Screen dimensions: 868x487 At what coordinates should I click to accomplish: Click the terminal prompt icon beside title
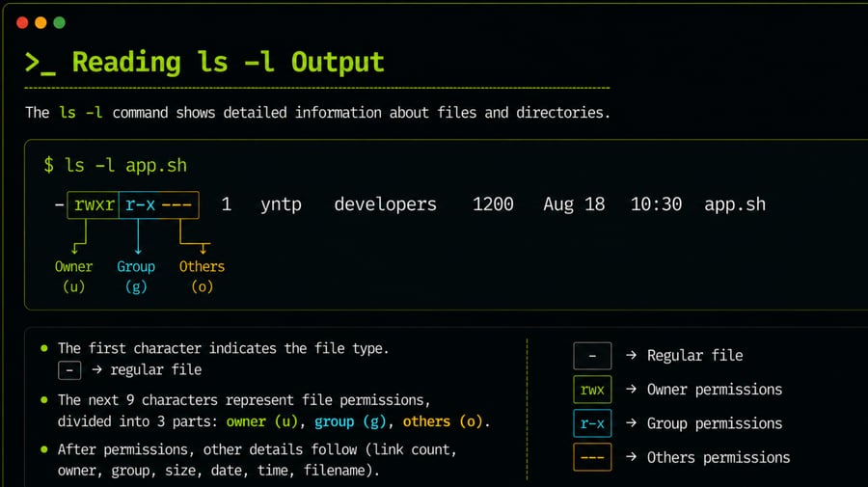tap(40, 63)
